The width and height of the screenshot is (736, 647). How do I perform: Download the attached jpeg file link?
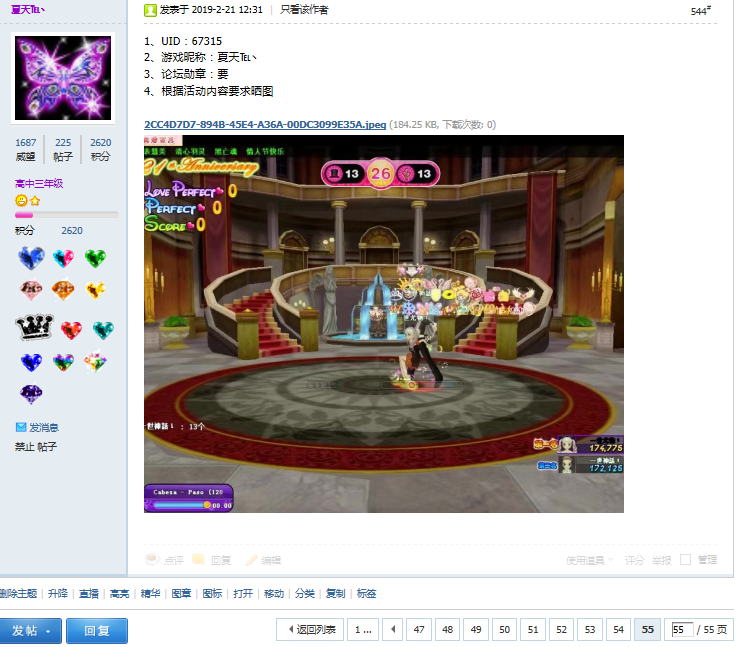pyautogui.click(x=265, y=124)
